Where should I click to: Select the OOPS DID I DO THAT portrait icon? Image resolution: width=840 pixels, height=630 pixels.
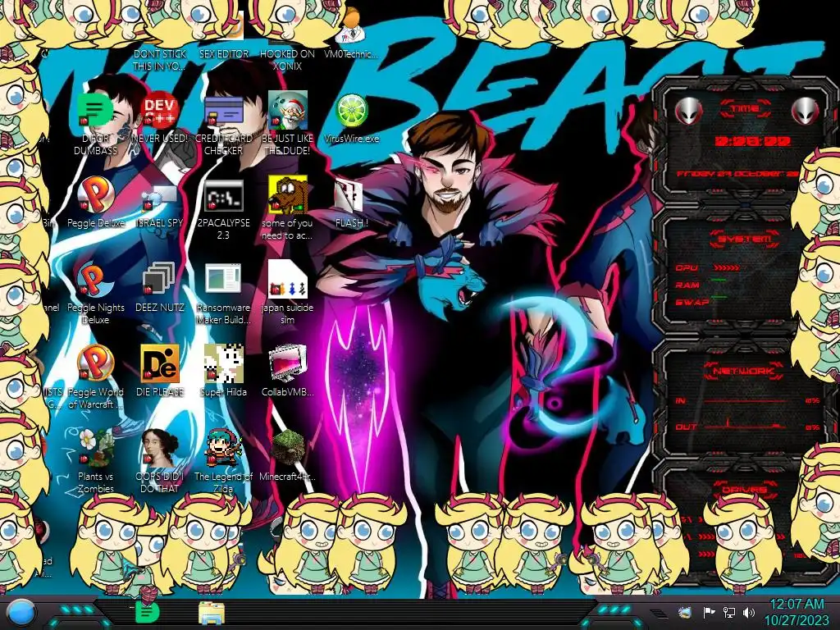click(x=159, y=448)
